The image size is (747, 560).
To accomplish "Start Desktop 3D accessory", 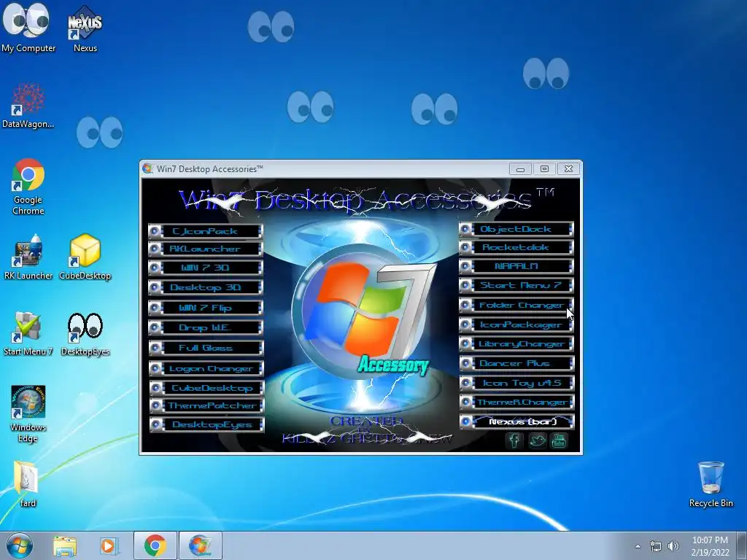I will (205, 287).
